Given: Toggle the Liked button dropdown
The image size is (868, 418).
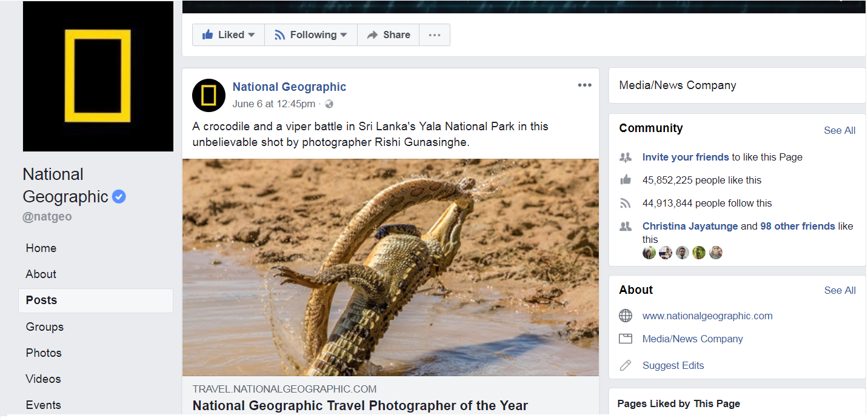Looking at the screenshot, I should (229, 35).
